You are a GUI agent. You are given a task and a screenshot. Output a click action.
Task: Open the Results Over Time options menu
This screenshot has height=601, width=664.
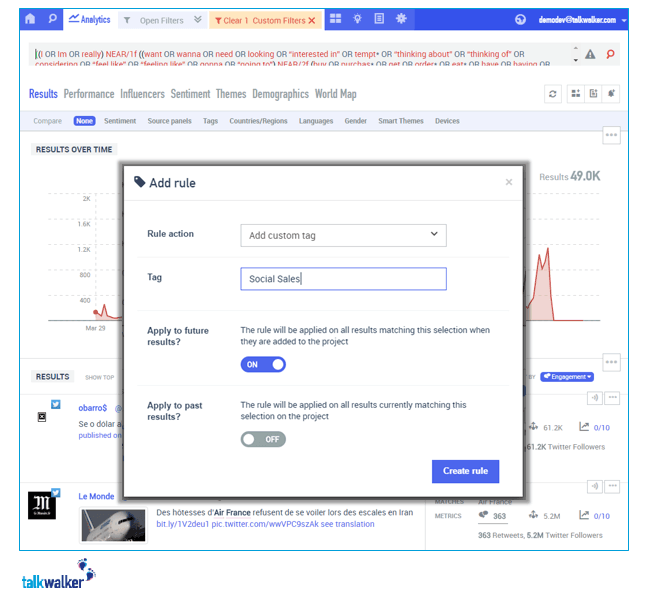point(611,135)
